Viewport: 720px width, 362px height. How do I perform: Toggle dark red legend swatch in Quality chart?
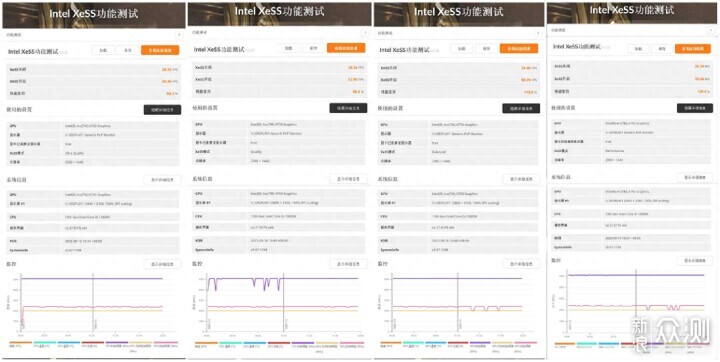tap(279, 343)
